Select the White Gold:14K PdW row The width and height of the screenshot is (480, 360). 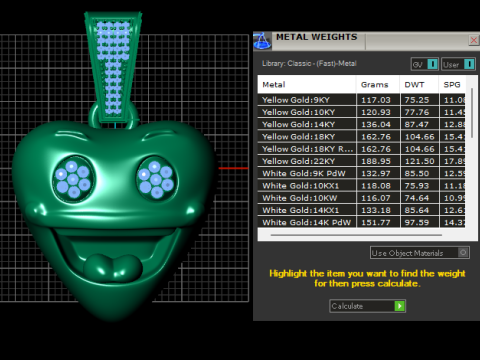pos(361,222)
